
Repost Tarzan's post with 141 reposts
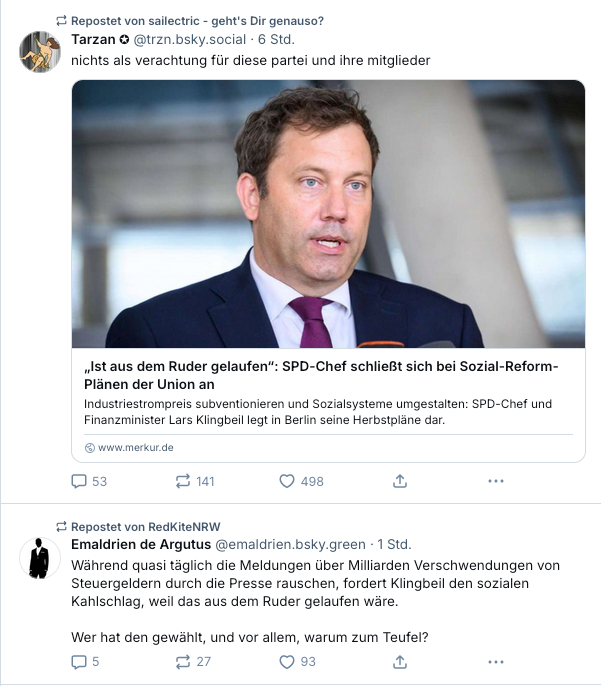[183, 481]
